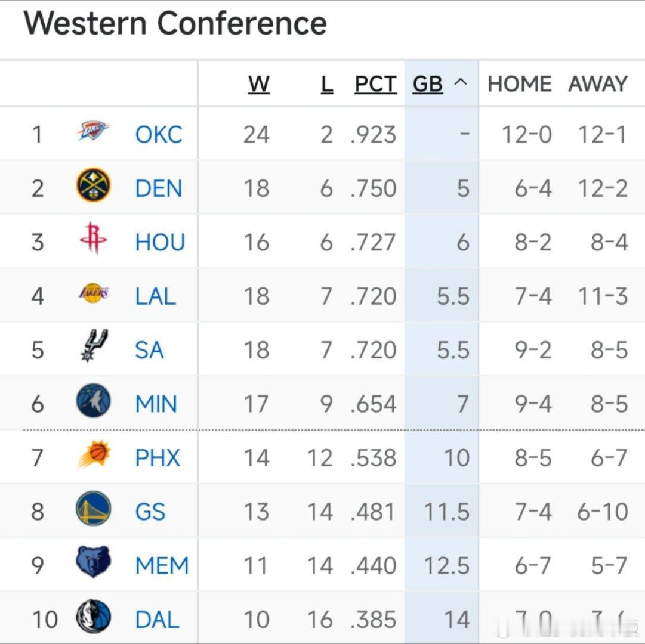Click the Dallas Mavericks logo
645x644 pixels.
94,616
